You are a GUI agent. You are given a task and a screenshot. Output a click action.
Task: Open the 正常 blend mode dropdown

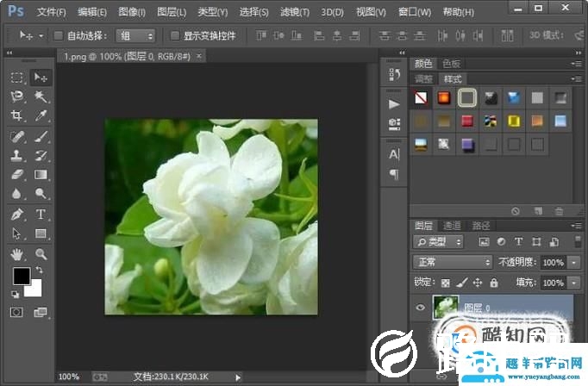point(453,262)
